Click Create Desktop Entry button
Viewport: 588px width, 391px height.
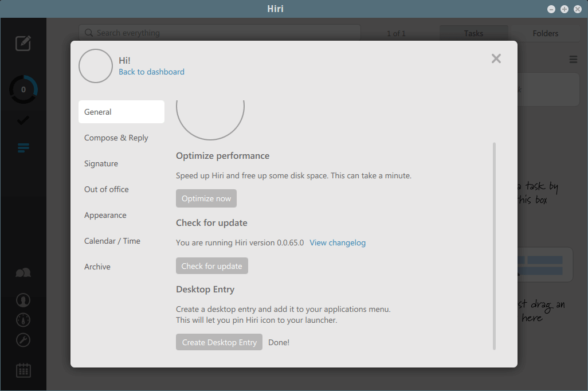coord(219,342)
